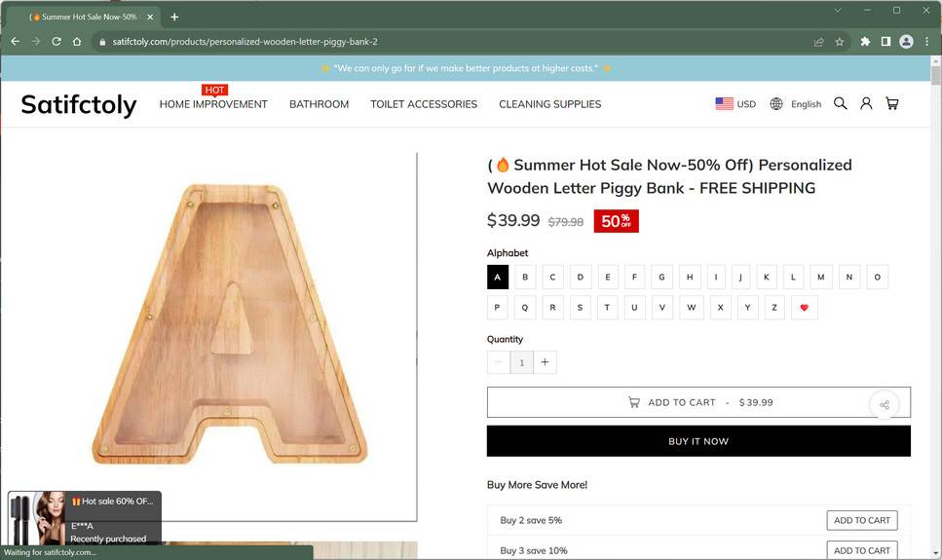942x560 pixels.
Task: Open the USD currency selector
Action: click(x=735, y=103)
